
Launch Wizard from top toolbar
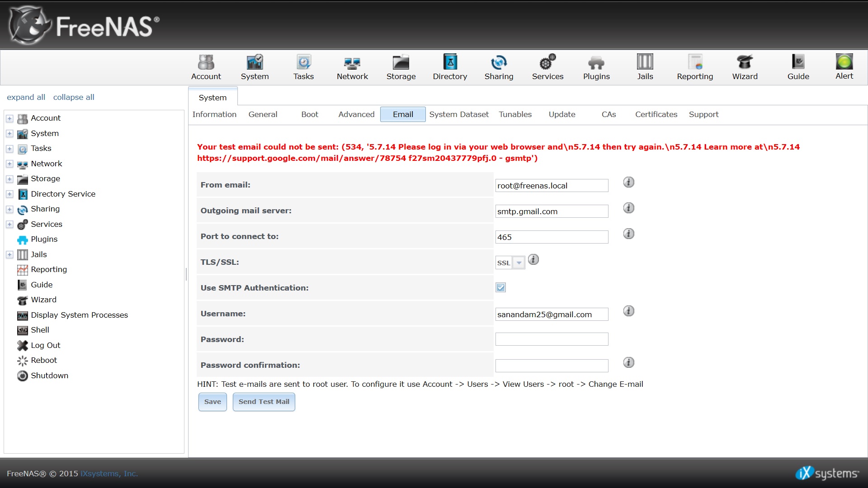coord(745,67)
